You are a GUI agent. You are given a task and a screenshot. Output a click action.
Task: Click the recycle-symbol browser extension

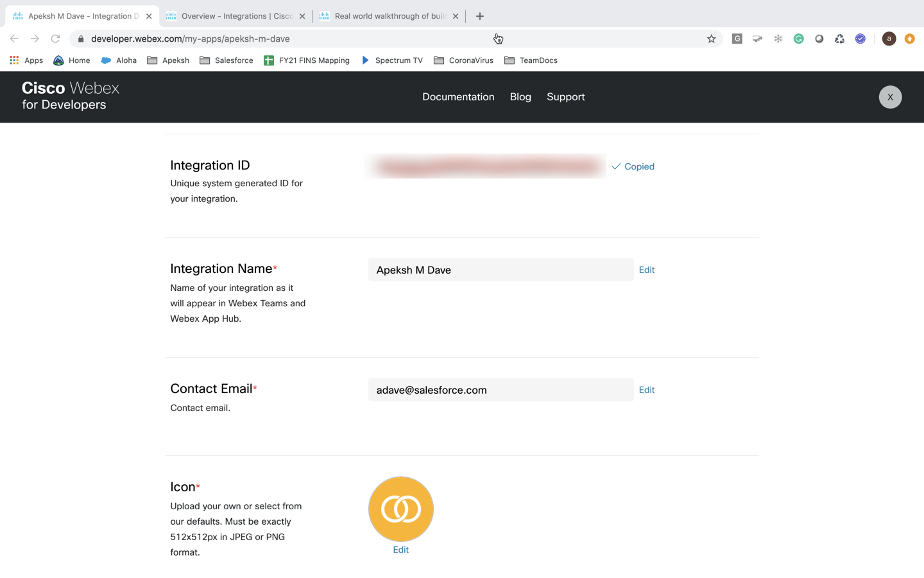point(839,39)
